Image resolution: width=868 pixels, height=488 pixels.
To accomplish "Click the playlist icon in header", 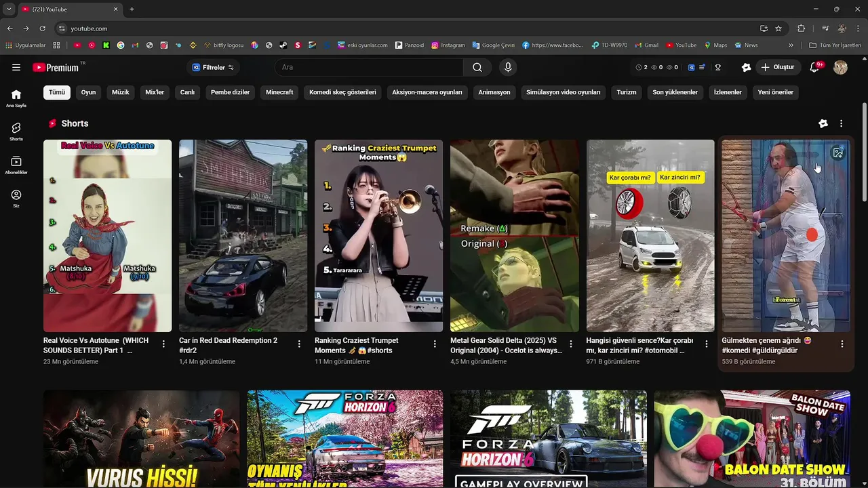I will click(703, 67).
